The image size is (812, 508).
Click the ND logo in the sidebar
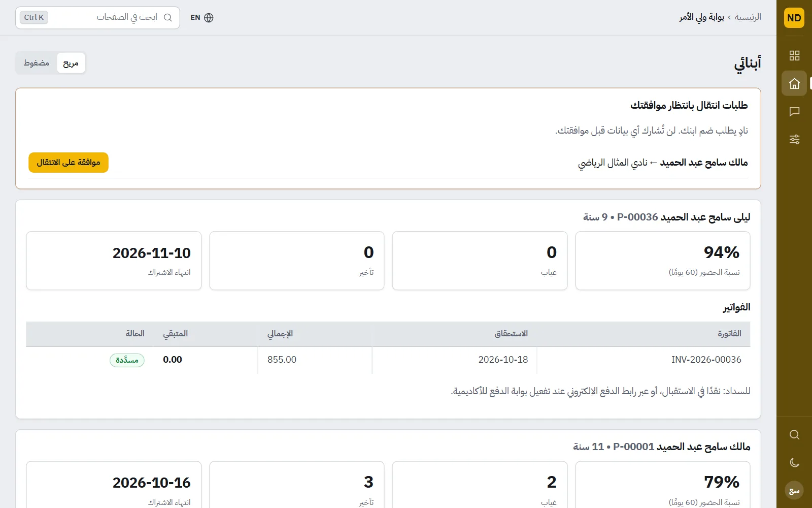pyautogui.click(x=794, y=18)
